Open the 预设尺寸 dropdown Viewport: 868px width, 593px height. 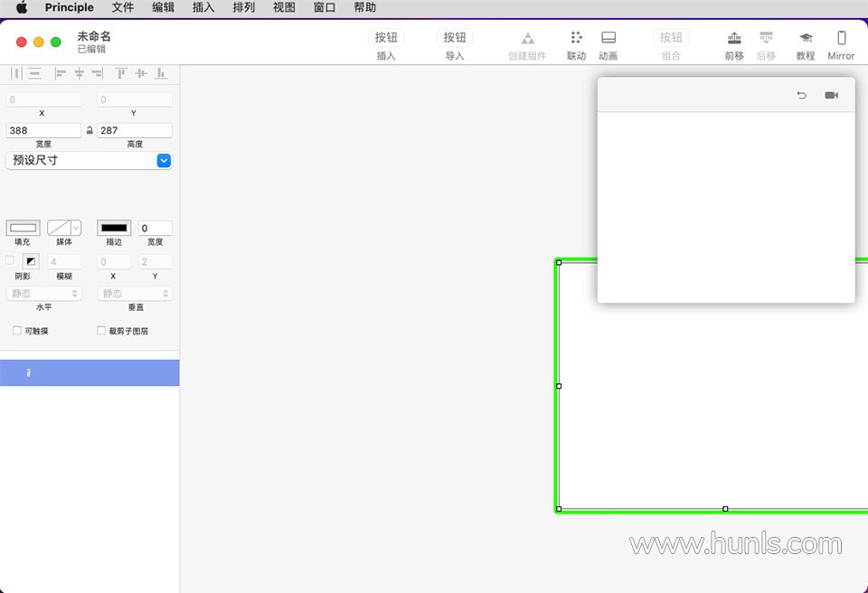pos(90,161)
